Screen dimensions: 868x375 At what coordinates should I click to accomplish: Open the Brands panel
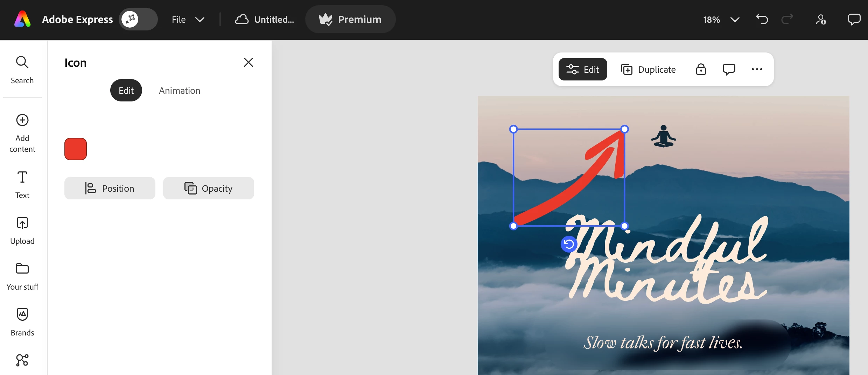coord(22,322)
